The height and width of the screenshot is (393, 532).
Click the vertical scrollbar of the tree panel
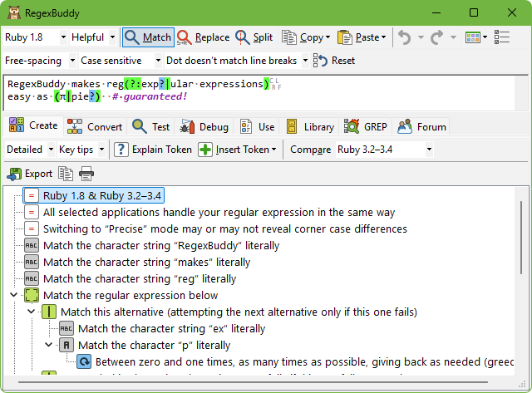(x=521, y=238)
